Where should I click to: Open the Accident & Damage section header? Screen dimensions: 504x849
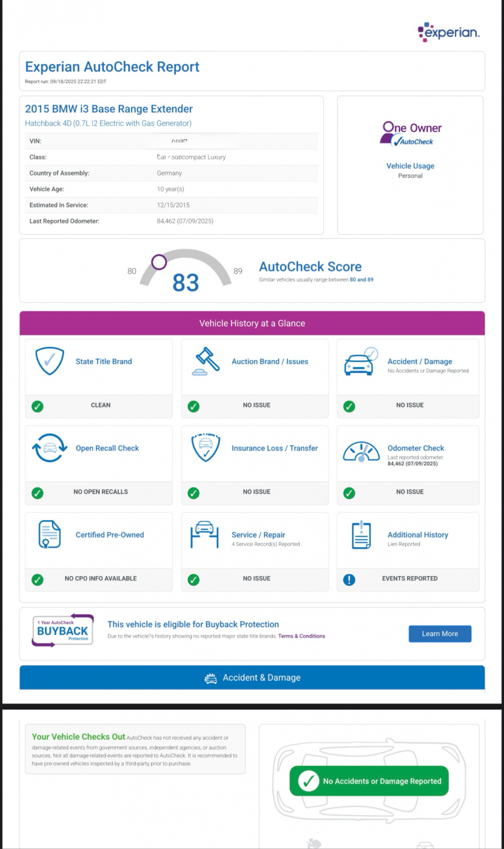tap(252, 678)
